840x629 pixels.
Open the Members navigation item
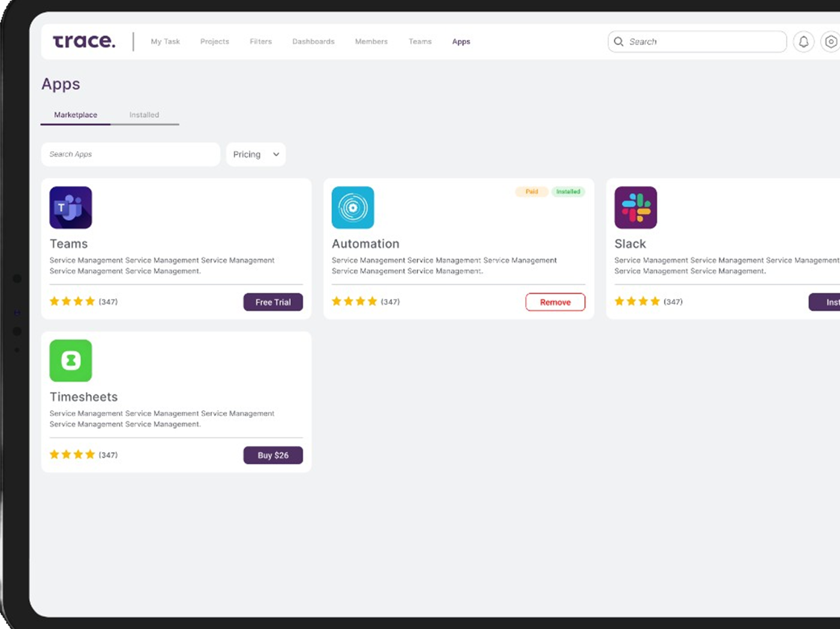[x=371, y=41]
